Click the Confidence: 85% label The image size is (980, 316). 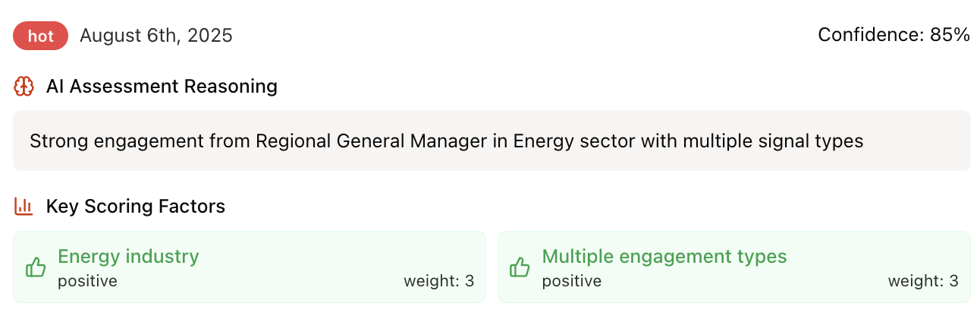pos(894,35)
